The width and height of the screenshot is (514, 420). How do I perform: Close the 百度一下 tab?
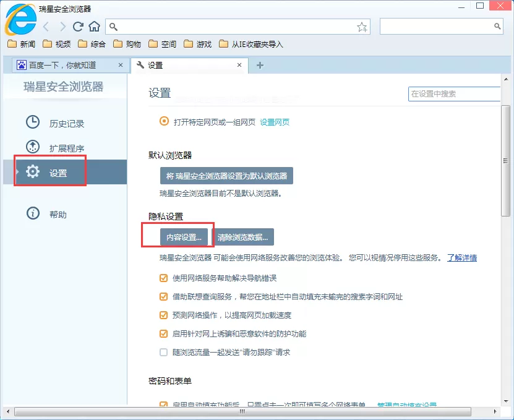121,65
